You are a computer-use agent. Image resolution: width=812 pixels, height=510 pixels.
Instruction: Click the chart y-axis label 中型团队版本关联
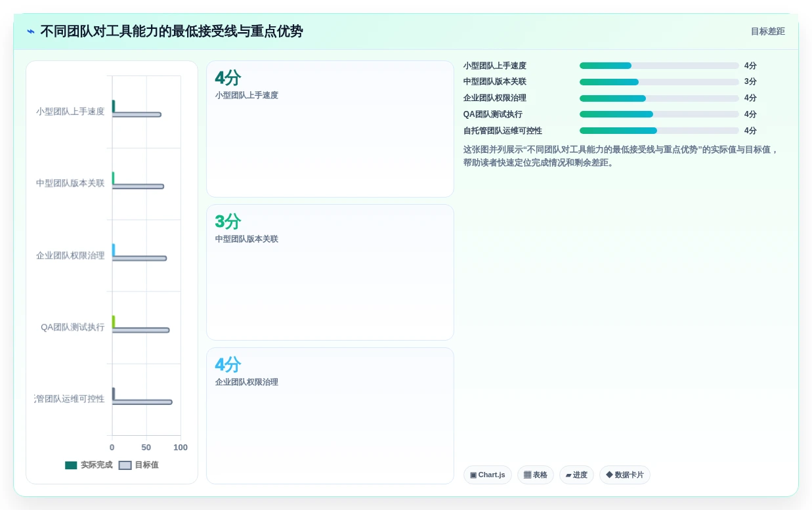coord(70,183)
